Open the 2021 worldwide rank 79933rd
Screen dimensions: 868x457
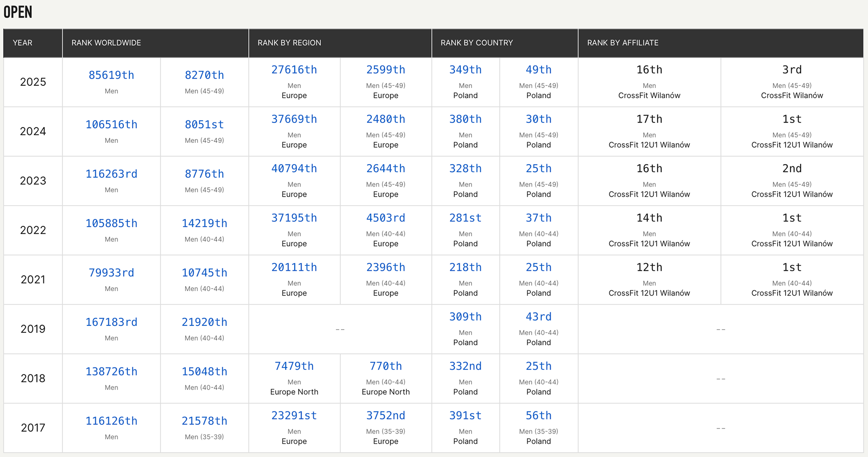coord(111,273)
